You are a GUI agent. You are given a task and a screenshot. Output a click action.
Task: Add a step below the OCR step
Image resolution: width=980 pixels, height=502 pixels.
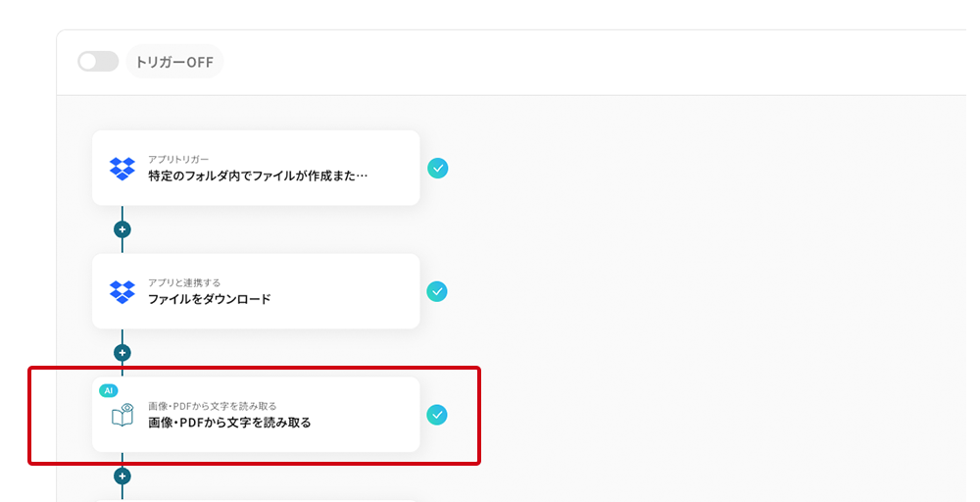122,476
